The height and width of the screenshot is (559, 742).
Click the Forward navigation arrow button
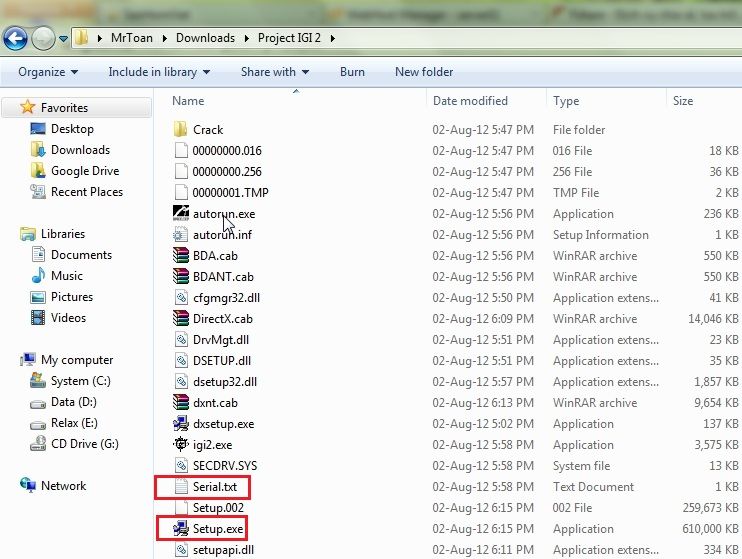(x=43, y=38)
